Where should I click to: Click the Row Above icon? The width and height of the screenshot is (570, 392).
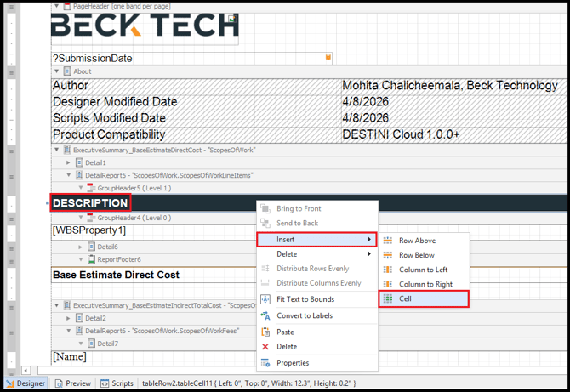click(388, 241)
